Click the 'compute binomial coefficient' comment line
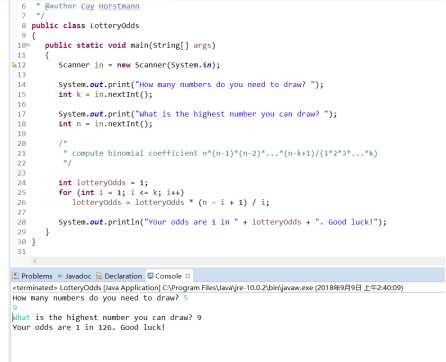 tap(220, 153)
